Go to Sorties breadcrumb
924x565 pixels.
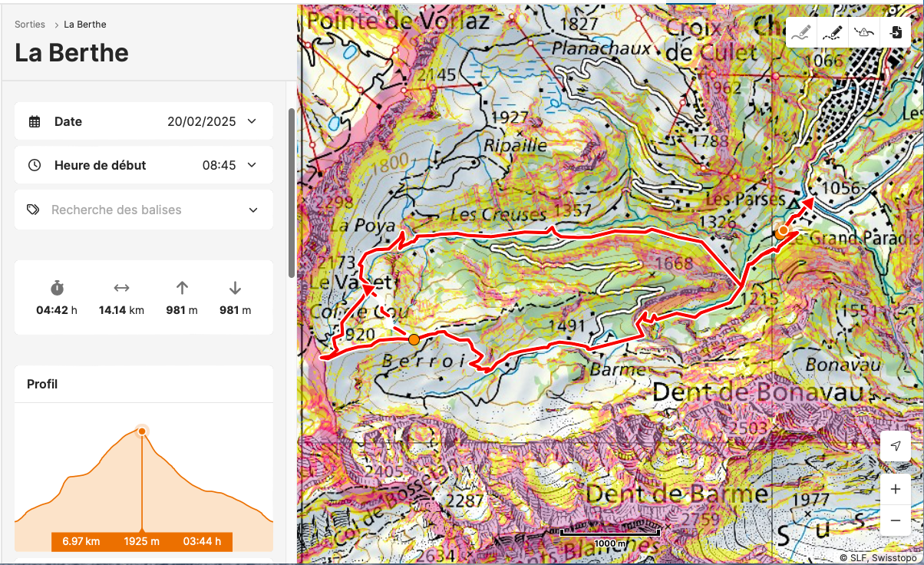[30, 25]
